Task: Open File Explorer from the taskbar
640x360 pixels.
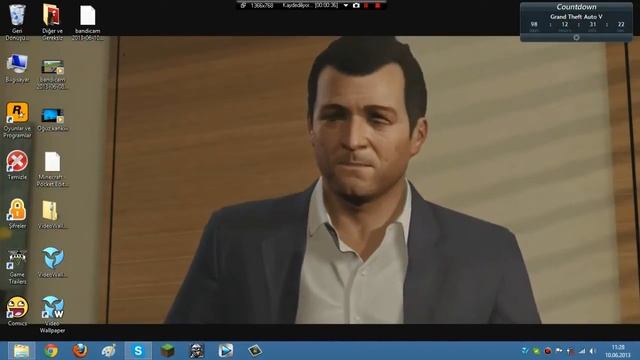Action: [21, 351]
